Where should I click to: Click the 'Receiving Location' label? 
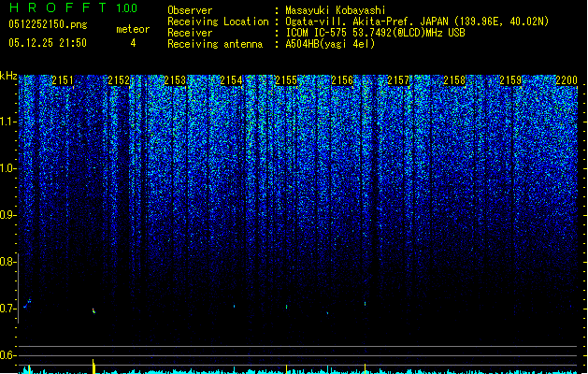pyautogui.click(x=218, y=22)
